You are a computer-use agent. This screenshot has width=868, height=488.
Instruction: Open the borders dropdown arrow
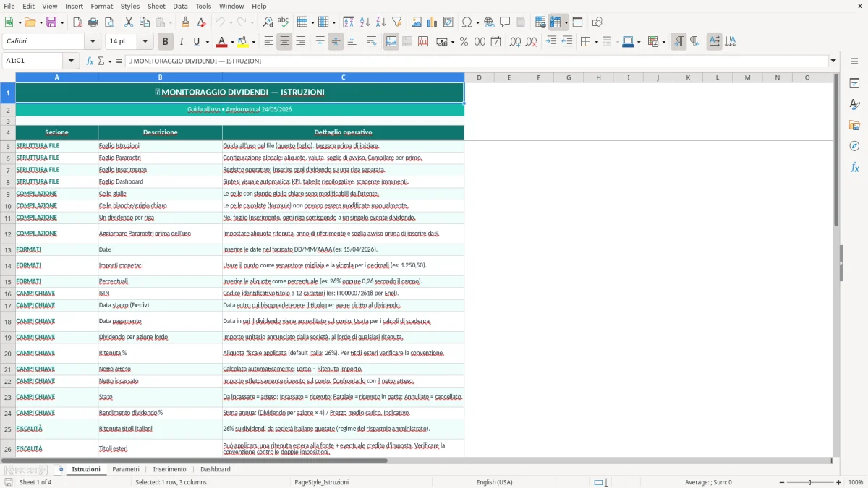(596, 42)
